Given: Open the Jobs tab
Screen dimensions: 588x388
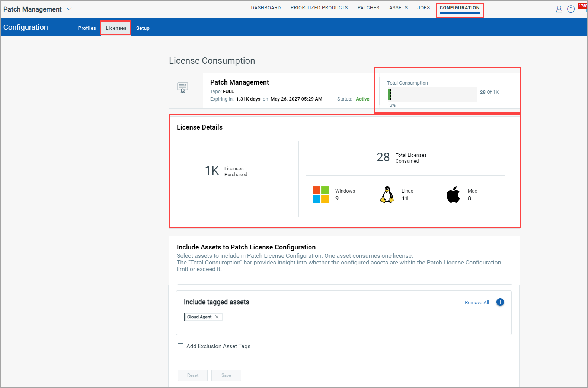Looking at the screenshot, I should tap(424, 8).
